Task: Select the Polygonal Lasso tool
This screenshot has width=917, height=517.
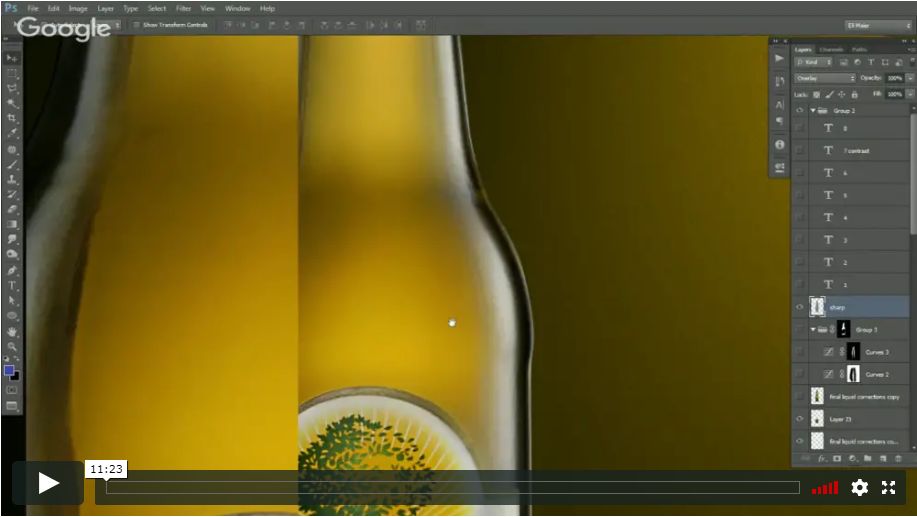Action: (x=12, y=88)
